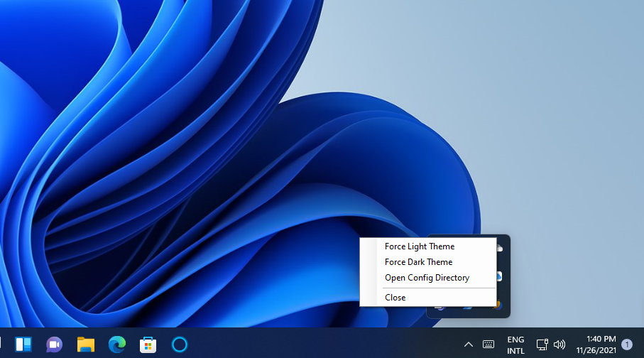
Task: Open File Explorer from the taskbar
Action: [x=85, y=345]
